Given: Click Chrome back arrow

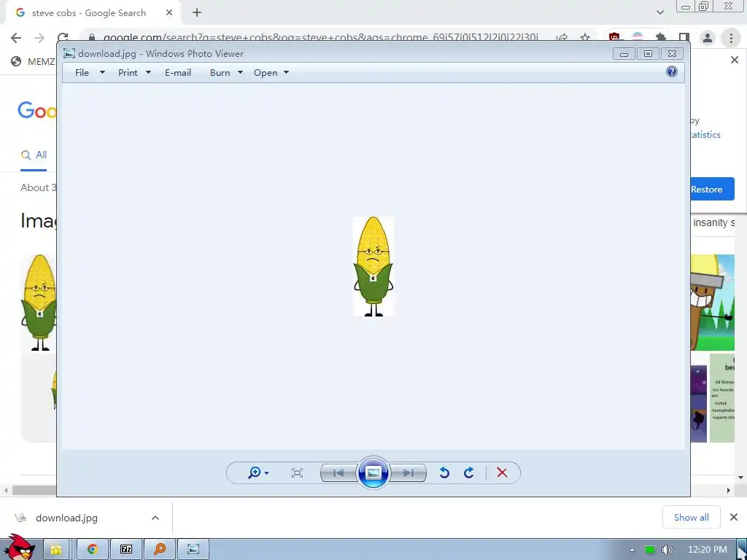Looking at the screenshot, I should point(16,38).
